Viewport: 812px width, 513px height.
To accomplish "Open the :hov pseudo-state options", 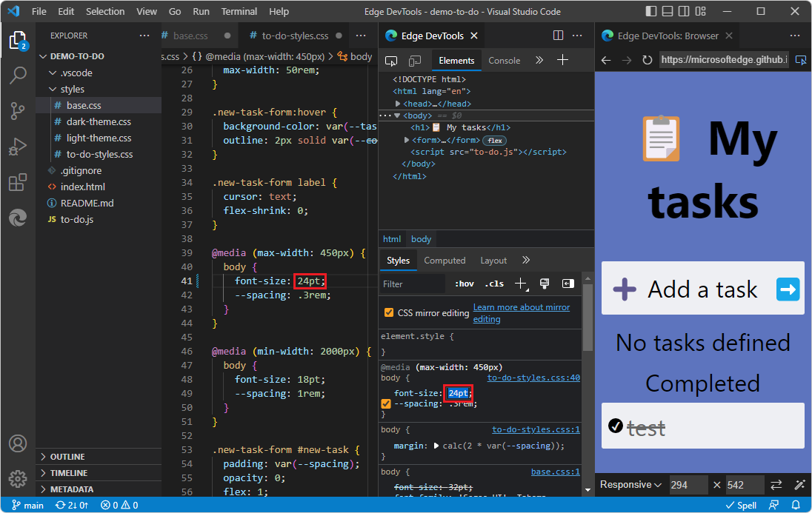I will (464, 283).
